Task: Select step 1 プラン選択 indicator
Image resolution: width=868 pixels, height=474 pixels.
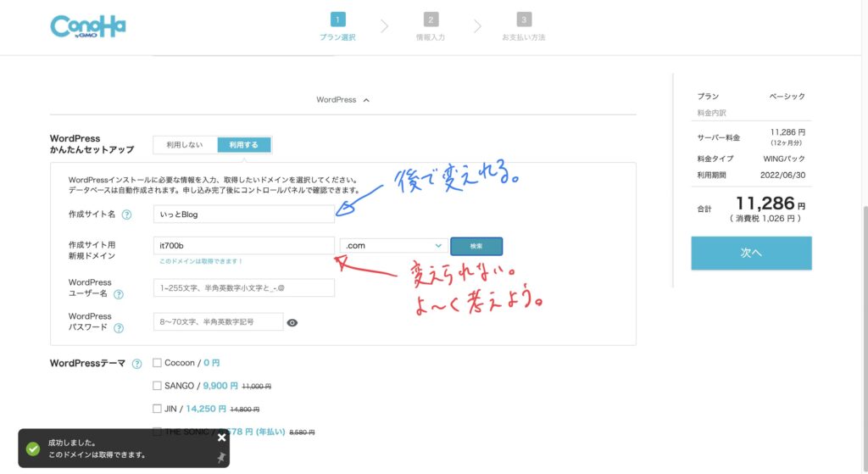Action: pyautogui.click(x=337, y=26)
